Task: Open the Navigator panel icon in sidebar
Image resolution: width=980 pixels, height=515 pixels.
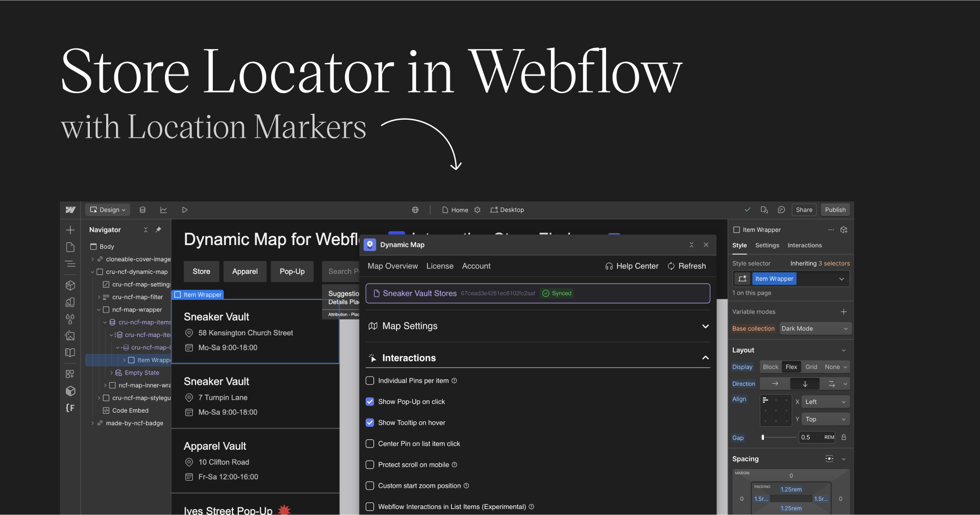Action: click(70, 264)
